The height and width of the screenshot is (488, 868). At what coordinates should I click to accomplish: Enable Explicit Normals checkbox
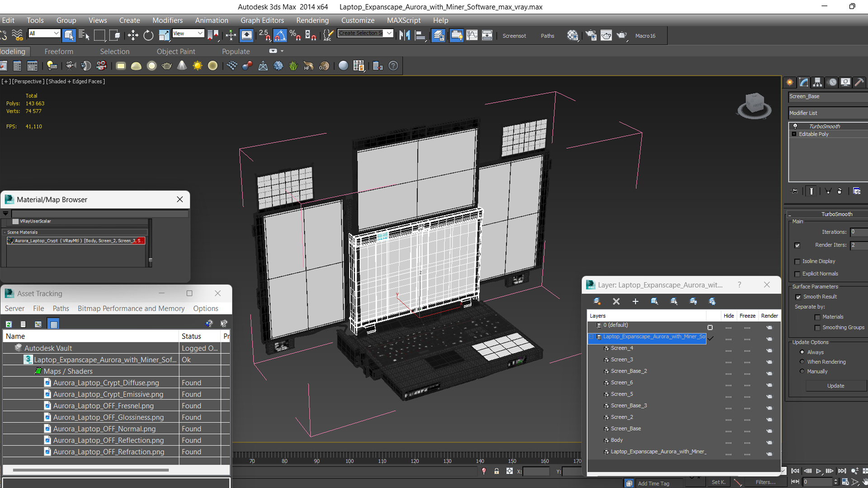pyautogui.click(x=797, y=274)
